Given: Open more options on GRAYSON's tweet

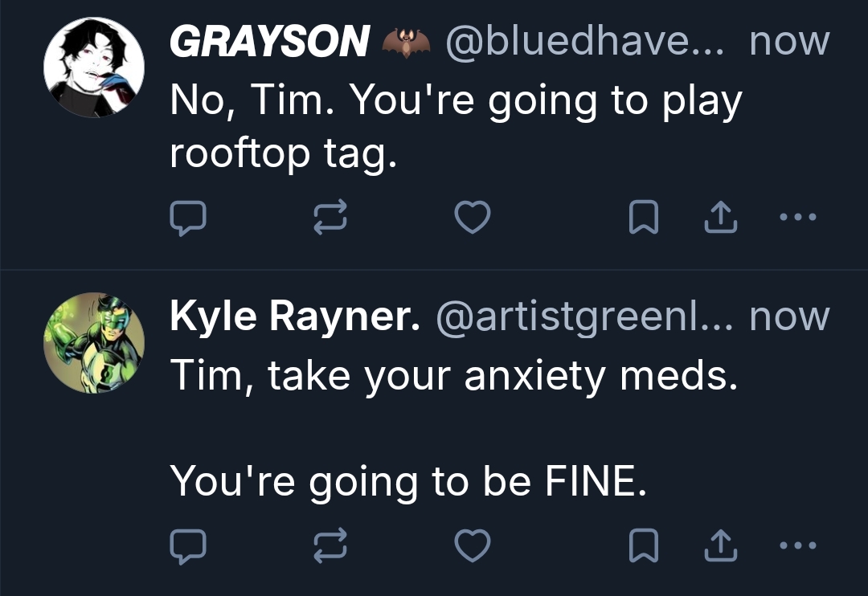Looking at the screenshot, I should (x=798, y=217).
